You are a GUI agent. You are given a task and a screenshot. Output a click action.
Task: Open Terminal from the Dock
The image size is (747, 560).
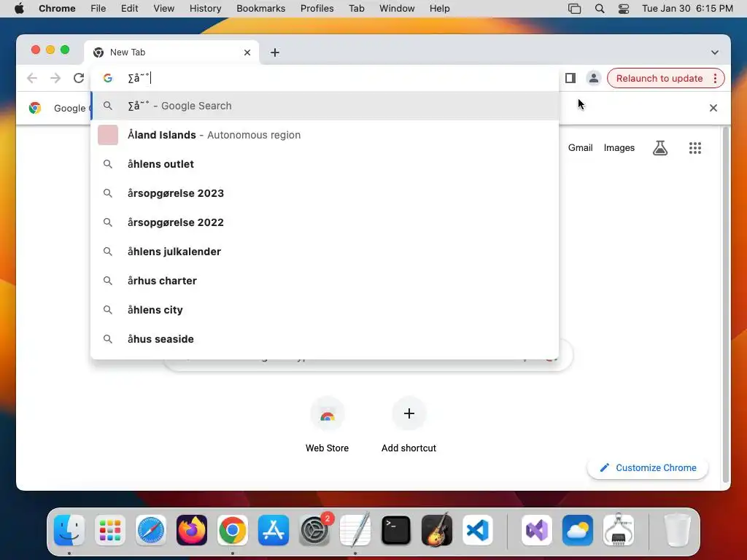396,530
